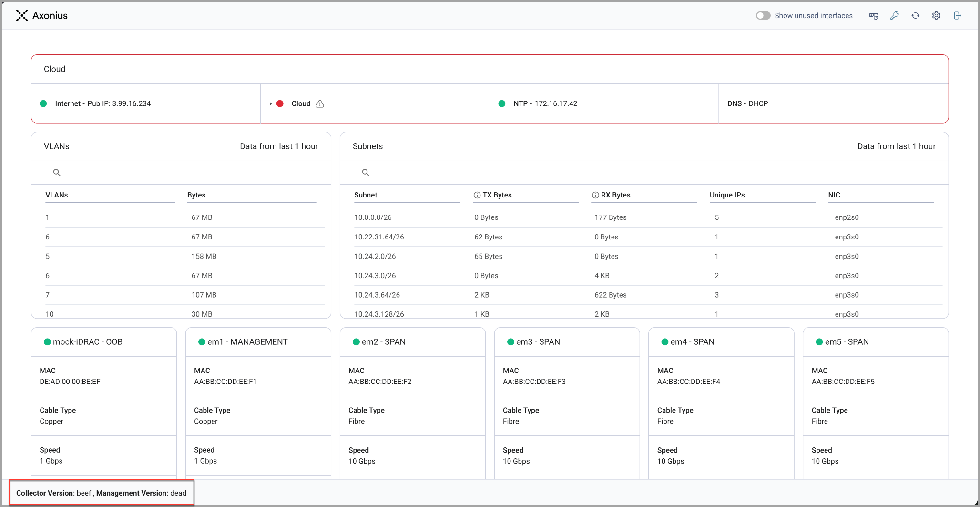Sort by the NIC column header
980x507 pixels.
834,195
